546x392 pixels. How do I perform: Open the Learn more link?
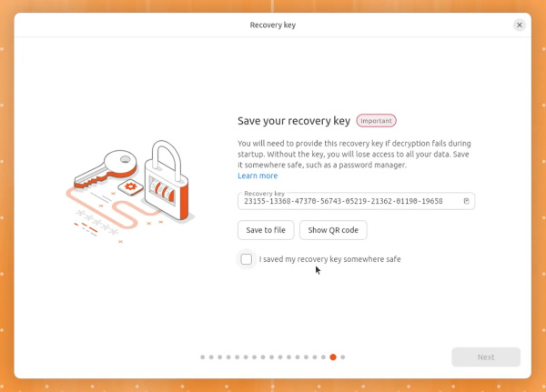tap(258, 176)
